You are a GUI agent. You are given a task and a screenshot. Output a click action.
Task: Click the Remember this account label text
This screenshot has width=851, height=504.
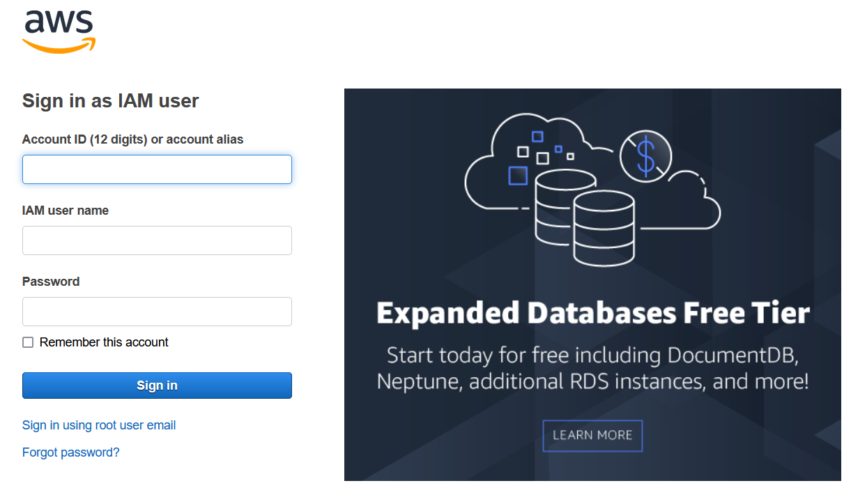104,342
